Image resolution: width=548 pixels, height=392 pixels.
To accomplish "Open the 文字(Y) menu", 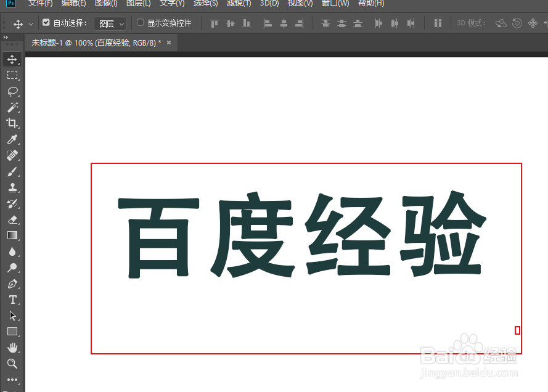I will pos(172,3).
